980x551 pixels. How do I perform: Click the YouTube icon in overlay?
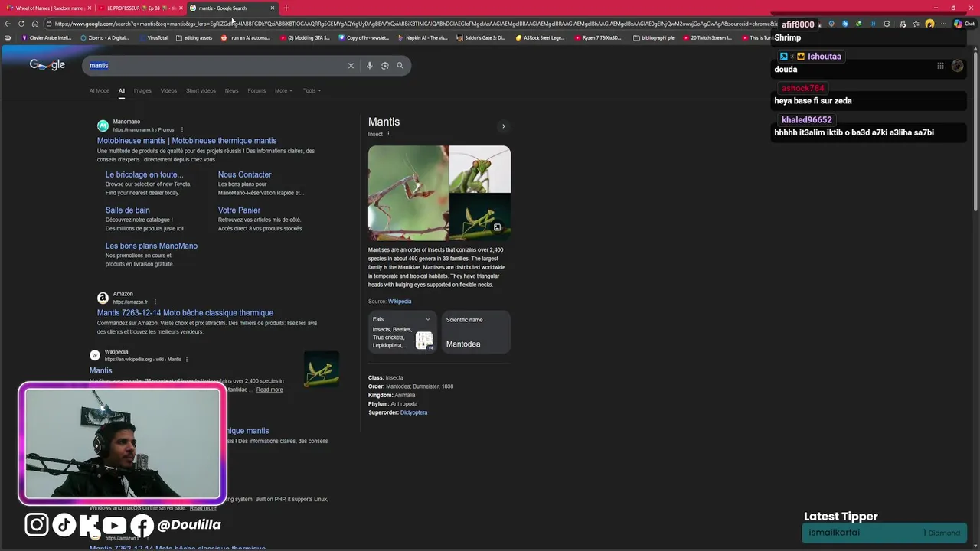pos(114,525)
